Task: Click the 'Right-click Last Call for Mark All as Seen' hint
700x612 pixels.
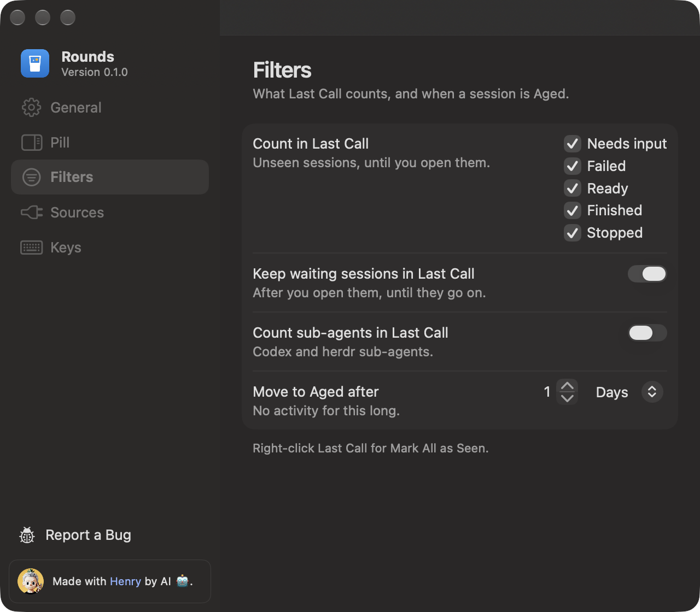Action: pos(371,449)
